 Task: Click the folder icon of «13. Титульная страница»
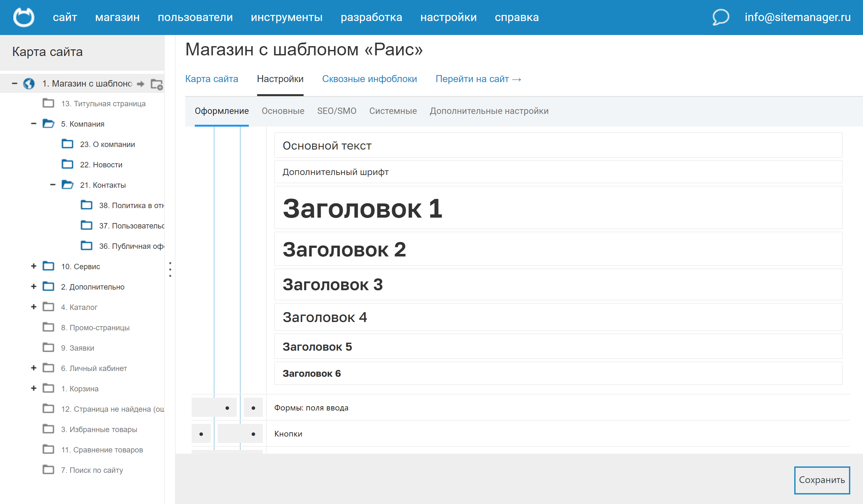point(49,103)
